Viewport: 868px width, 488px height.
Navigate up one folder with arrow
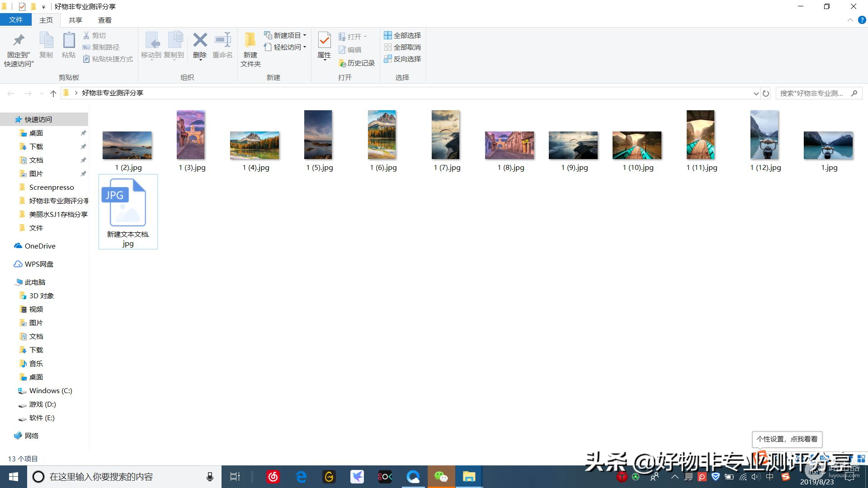pos(53,94)
